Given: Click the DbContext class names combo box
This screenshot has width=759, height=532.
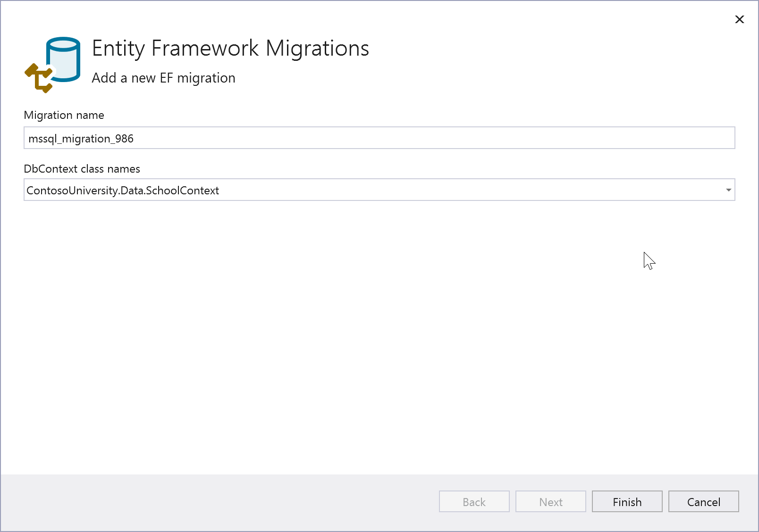Looking at the screenshot, I should pyautogui.click(x=330, y=190).
